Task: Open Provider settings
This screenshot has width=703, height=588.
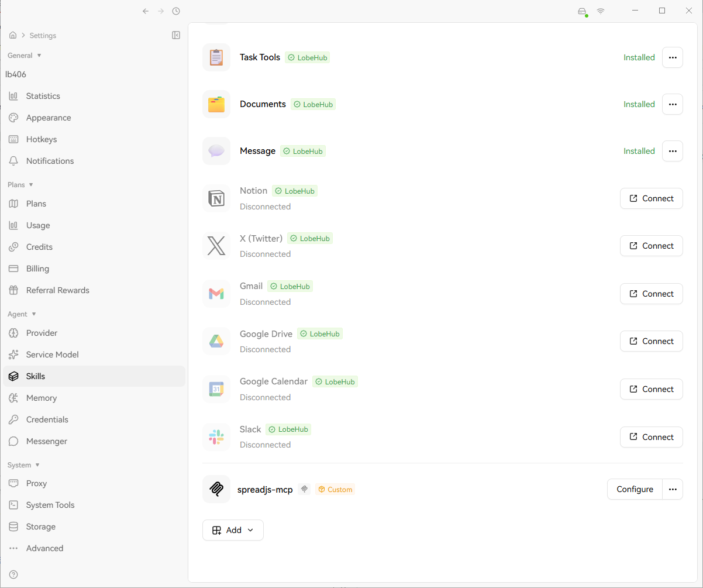Action: pos(94,333)
